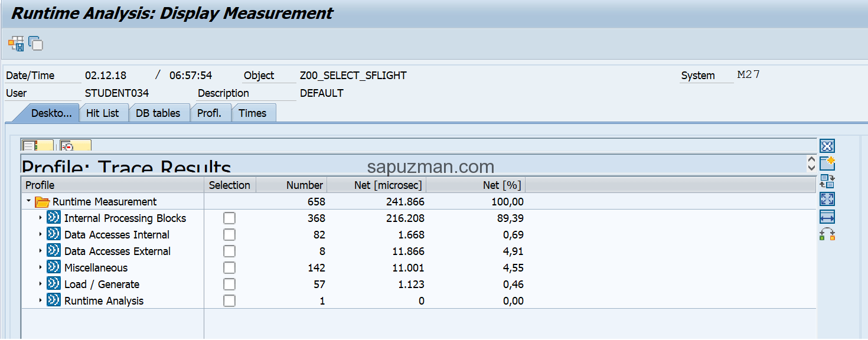The width and height of the screenshot is (868, 340).
Task: Open the DB tables tab
Action: coord(158,113)
